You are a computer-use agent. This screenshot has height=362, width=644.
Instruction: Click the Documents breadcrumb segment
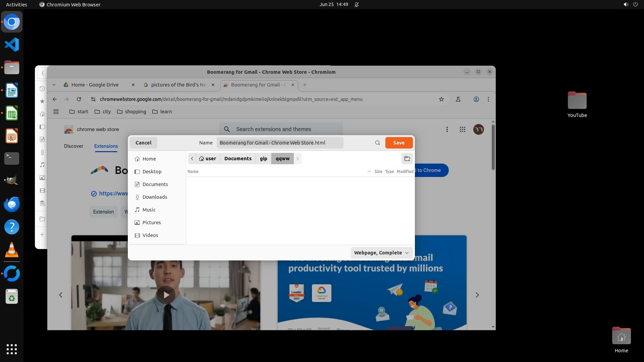pos(237,159)
